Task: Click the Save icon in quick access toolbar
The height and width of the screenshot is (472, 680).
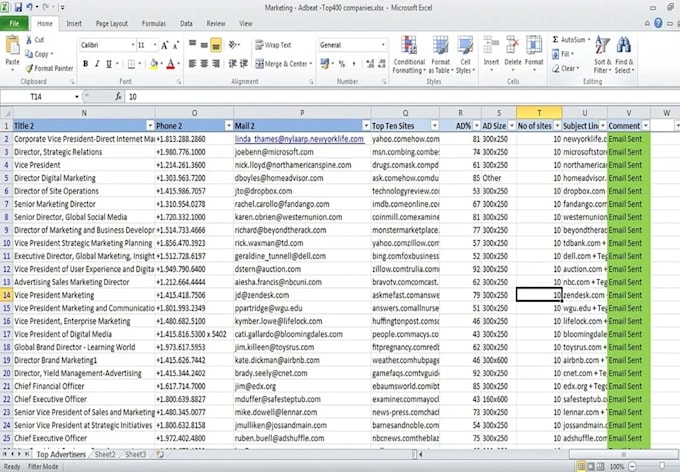Action: click(x=18, y=7)
